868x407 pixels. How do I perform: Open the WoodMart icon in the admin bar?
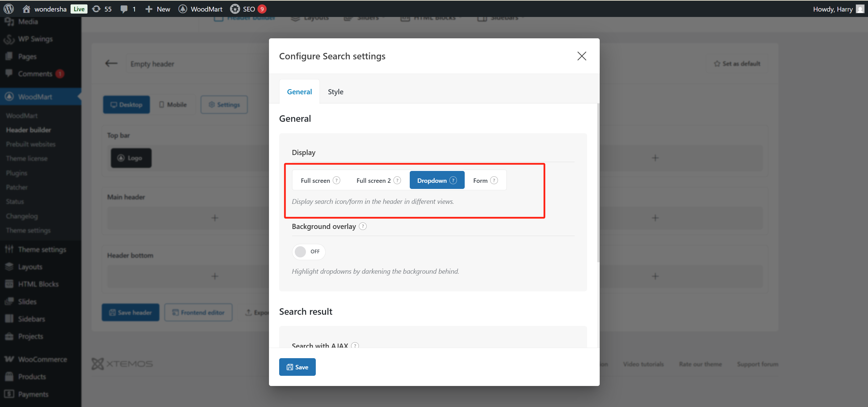(183, 9)
